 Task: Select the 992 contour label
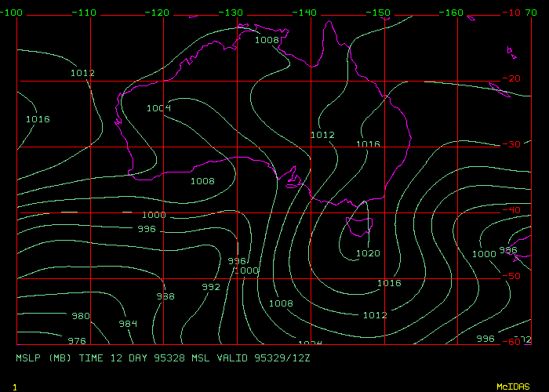211,287
